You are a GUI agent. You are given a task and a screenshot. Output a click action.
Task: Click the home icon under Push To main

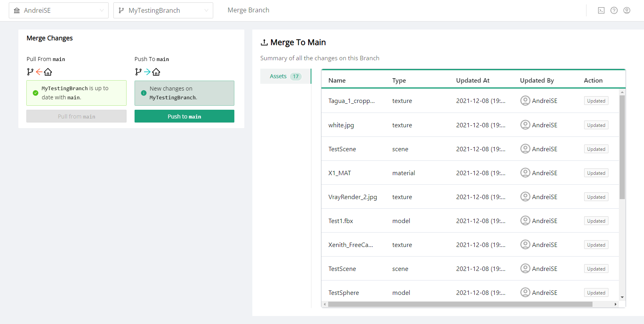[x=156, y=72]
